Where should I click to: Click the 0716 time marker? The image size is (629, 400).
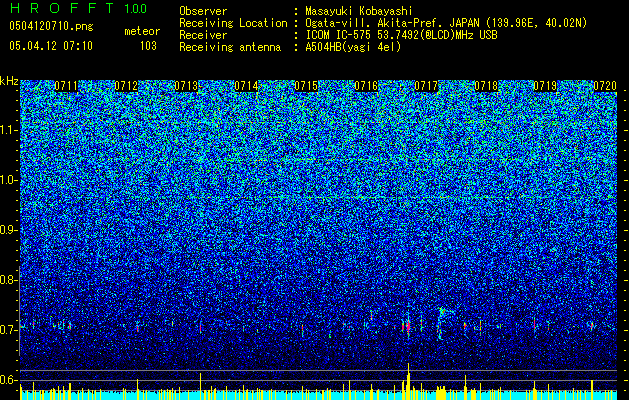click(x=366, y=86)
